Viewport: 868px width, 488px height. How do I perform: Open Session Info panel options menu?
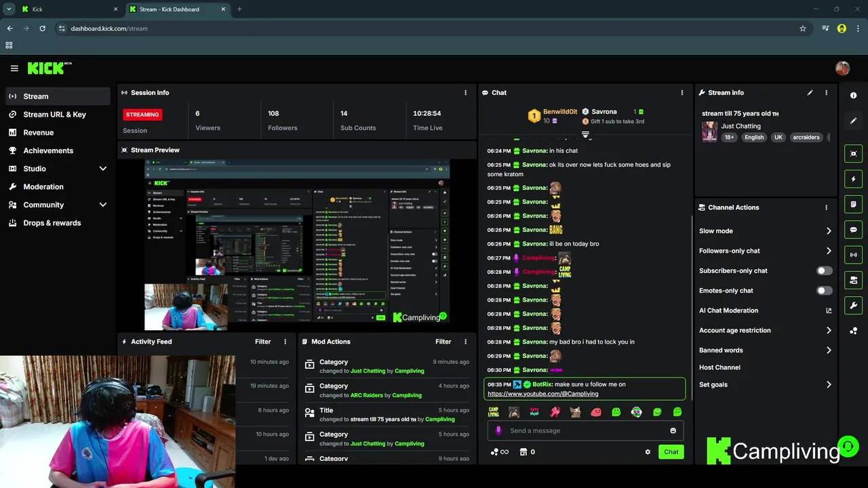pyautogui.click(x=465, y=93)
